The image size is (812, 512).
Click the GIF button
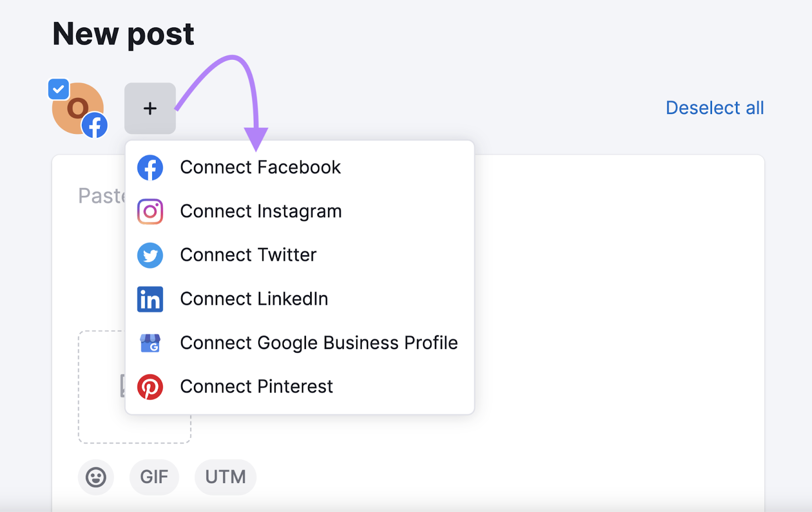154,476
